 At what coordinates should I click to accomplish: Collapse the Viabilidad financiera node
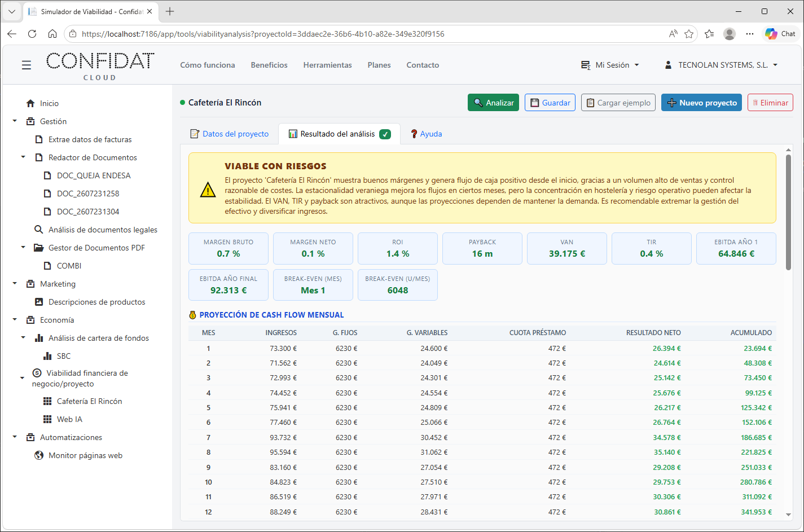23,378
